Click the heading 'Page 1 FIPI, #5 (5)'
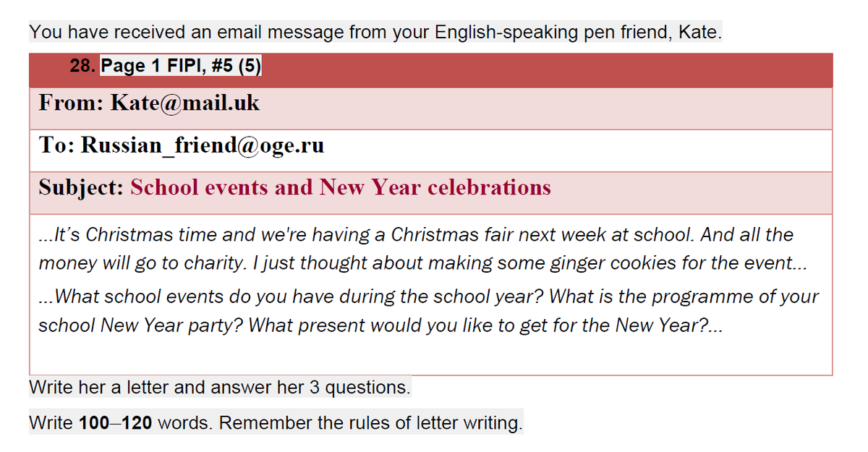The width and height of the screenshot is (868, 452). (181, 67)
